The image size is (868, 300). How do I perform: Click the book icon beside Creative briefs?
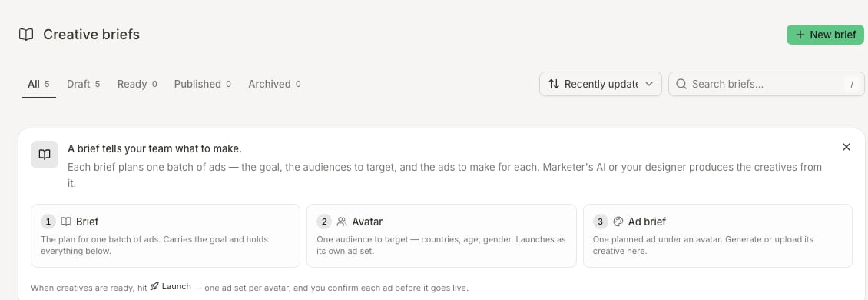(x=26, y=35)
